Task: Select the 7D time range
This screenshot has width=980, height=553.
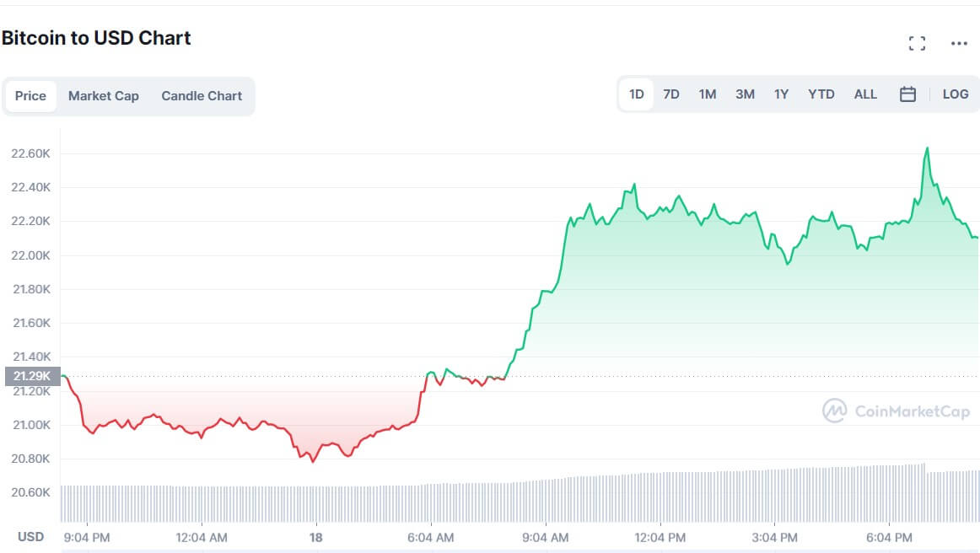Action: coord(671,94)
